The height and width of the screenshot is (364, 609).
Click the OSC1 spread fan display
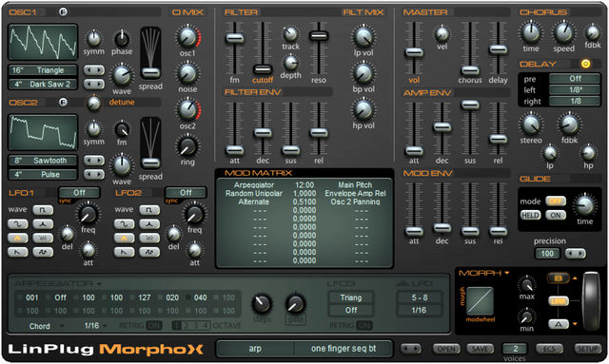tap(150, 53)
